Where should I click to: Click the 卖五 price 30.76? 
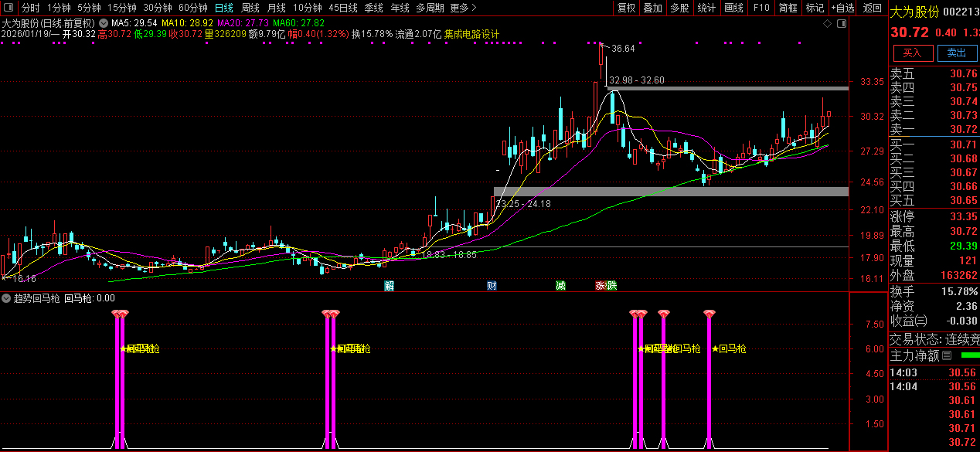coord(964,73)
